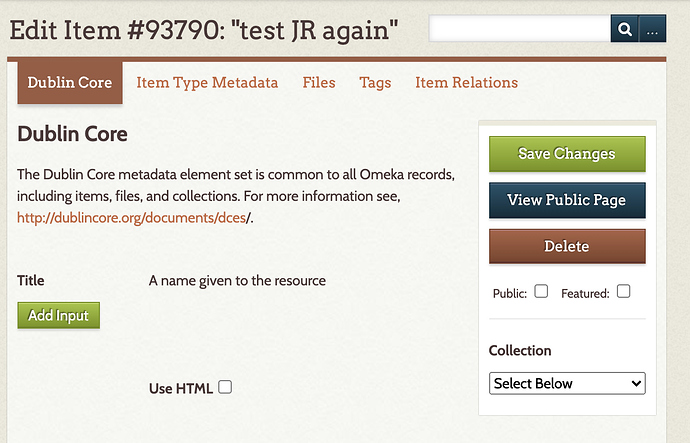Toggle the Featured checkbox
This screenshot has width=690, height=443.
[x=624, y=291]
